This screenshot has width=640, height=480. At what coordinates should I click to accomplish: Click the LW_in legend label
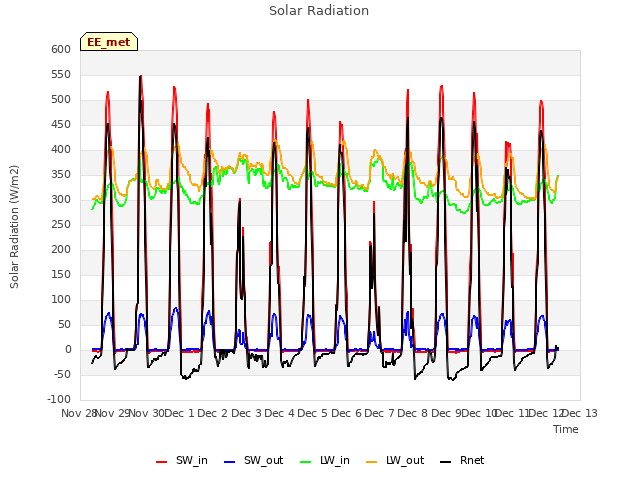[335, 460]
